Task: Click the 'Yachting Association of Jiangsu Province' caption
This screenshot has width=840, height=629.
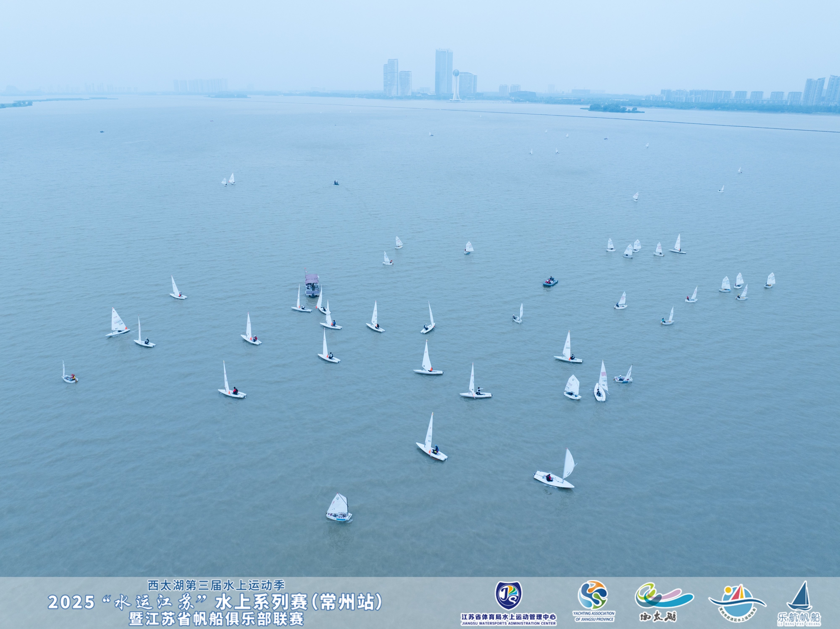Action: (x=593, y=616)
